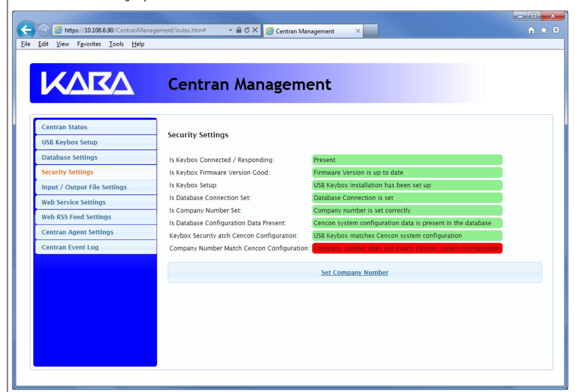
Task: Select the Security Settings sidebar item
Action: [x=95, y=172]
